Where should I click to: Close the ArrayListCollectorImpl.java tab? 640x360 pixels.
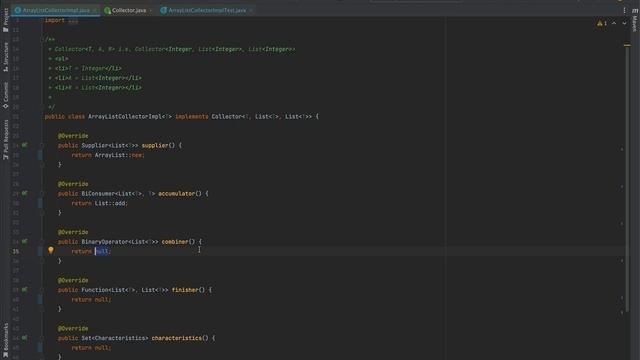coord(95,10)
